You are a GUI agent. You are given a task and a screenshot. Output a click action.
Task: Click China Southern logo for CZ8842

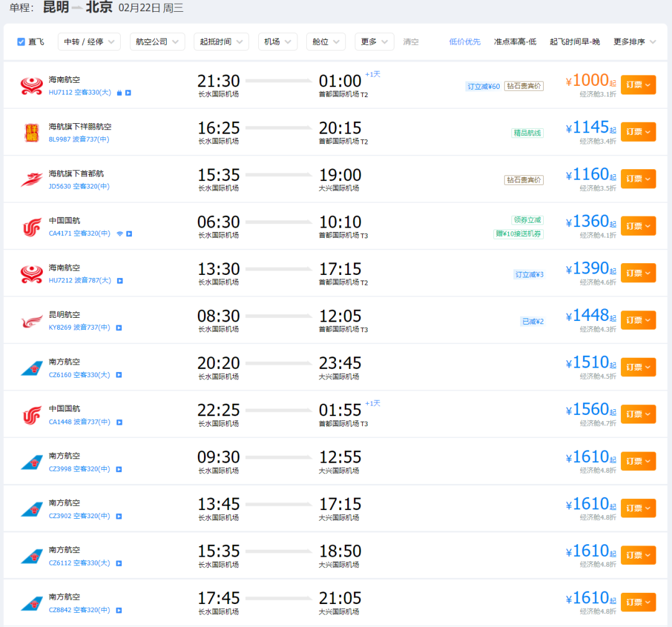32,603
